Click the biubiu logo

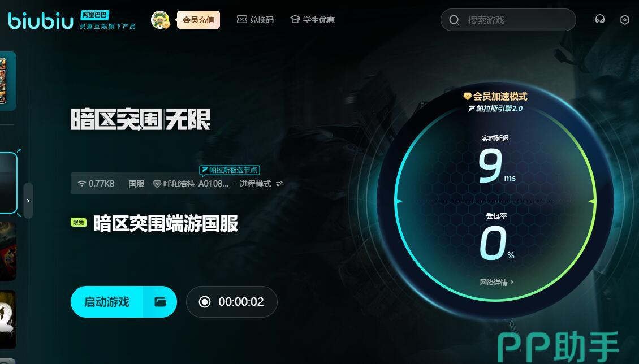pyautogui.click(x=41, y=20)
